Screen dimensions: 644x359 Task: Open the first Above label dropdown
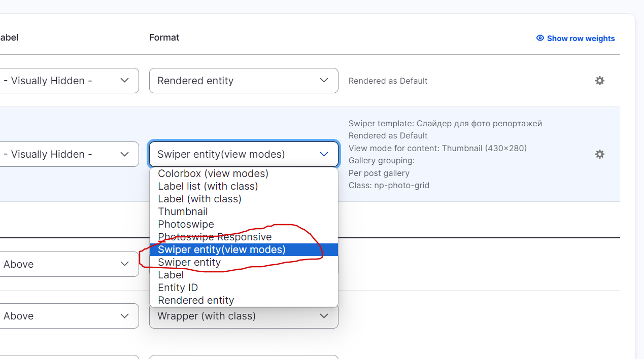point(70,264)
